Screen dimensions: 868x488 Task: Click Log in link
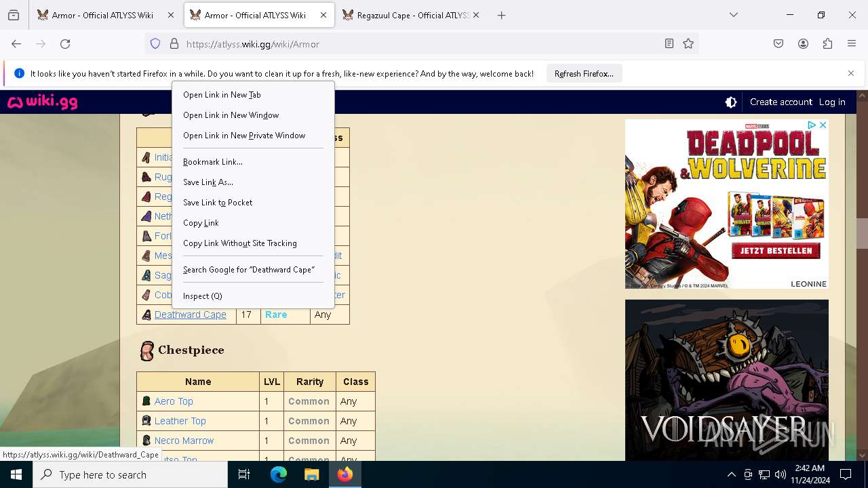[832, 102]
